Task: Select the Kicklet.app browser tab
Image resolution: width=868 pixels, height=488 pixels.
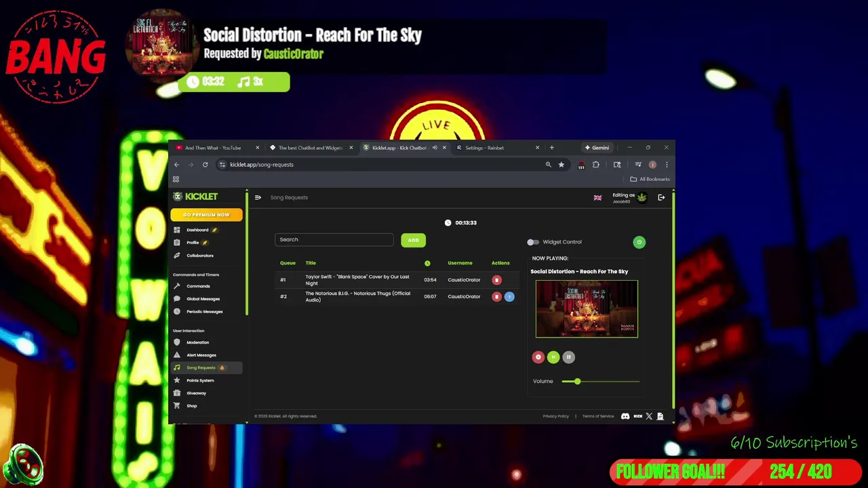Action: (399, 148)
